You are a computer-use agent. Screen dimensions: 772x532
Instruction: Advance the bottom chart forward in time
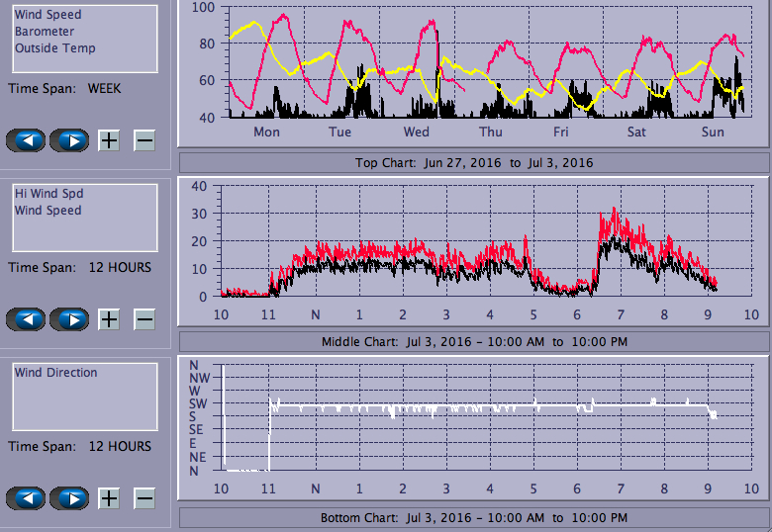[69, 498]
